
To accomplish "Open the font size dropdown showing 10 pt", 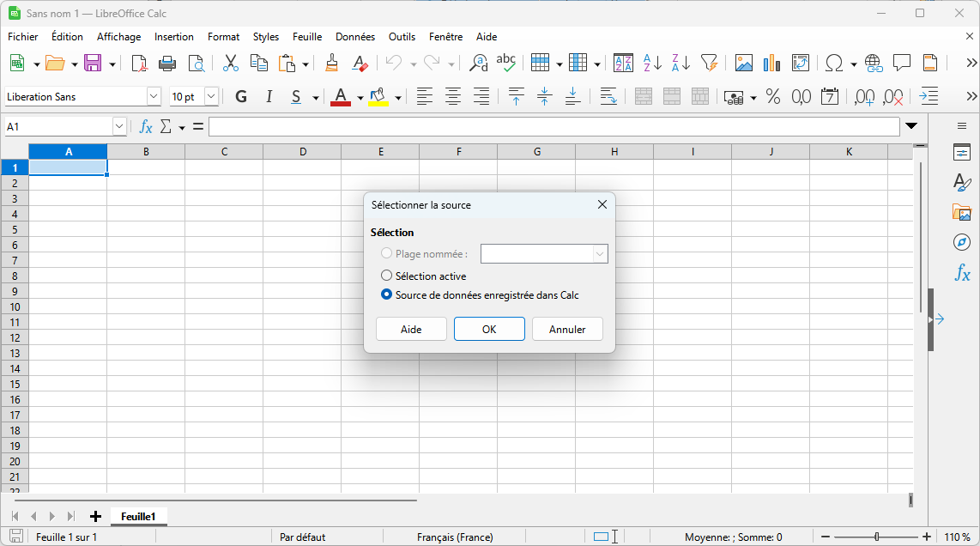I will (x=211, y=97).
